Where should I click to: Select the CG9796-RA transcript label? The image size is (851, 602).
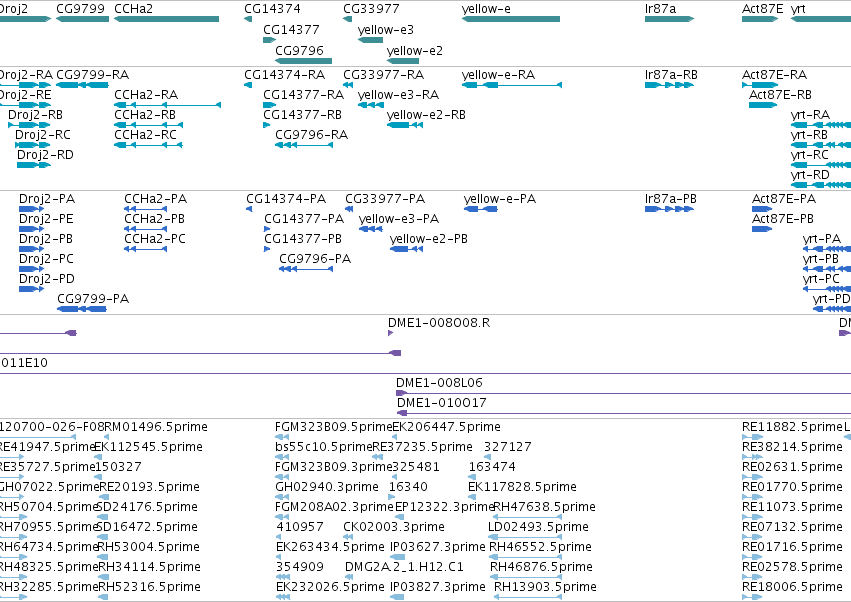point(312,135)
